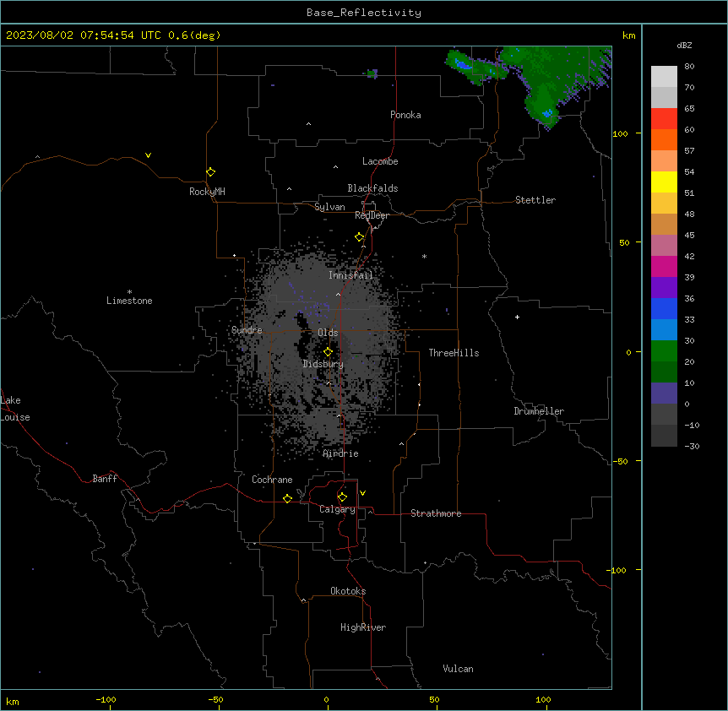The height and width of the screenshot is (711, 728).
Task: Click the blue core of the top-edge green storm cell
Action: point(463,64)
